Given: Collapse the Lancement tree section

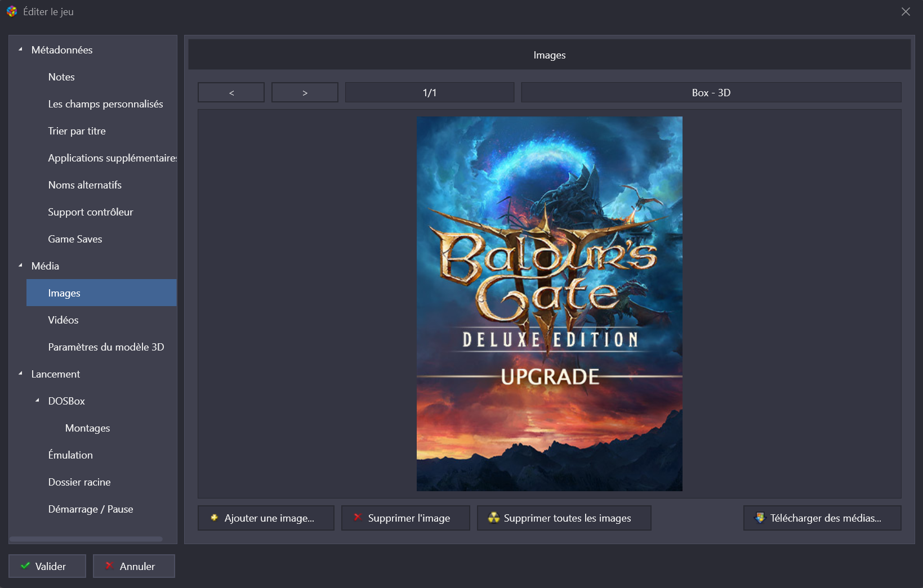Looking at the screenshot, I should (20, 374).
